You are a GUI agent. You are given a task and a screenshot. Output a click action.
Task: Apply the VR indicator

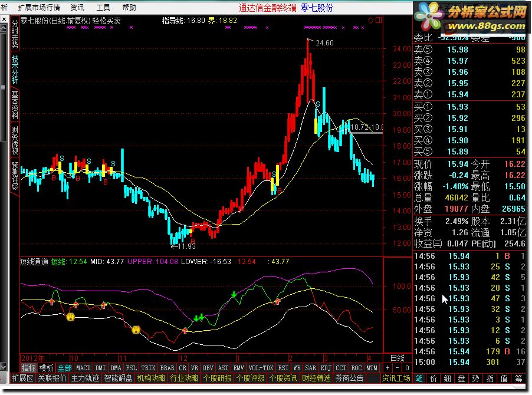tap(195, 368)
